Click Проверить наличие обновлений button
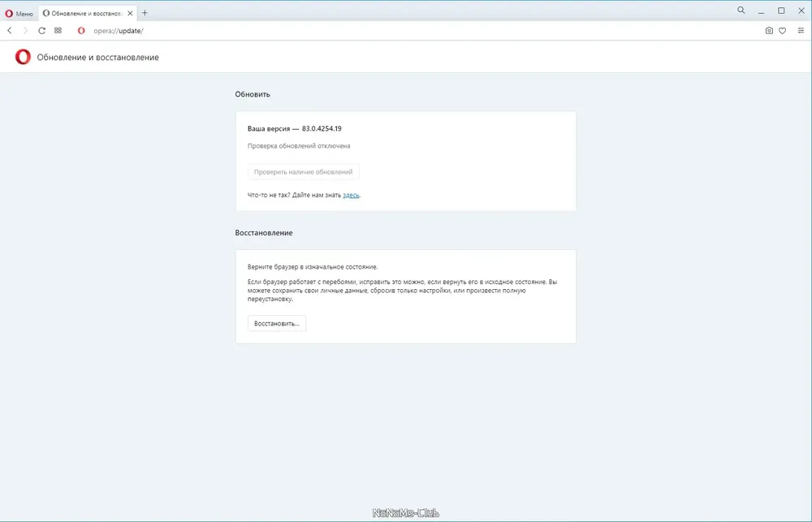812x522 pixels. pyautogui.click(x=304, y=172)
